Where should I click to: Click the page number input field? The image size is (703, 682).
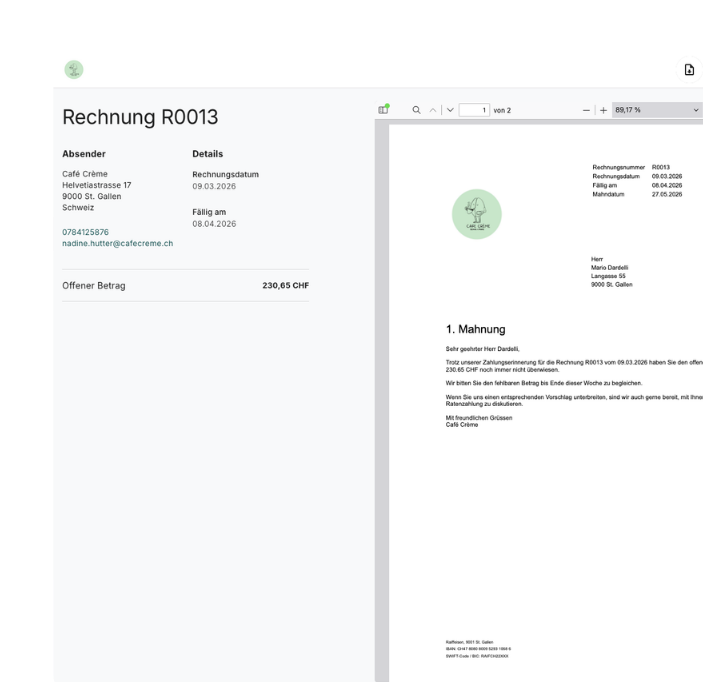pos(474,110)
